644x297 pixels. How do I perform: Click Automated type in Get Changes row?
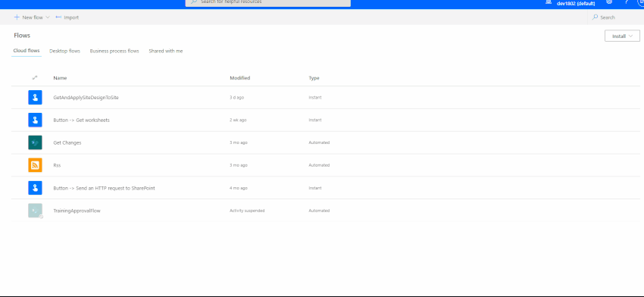(x=319, y=143)
